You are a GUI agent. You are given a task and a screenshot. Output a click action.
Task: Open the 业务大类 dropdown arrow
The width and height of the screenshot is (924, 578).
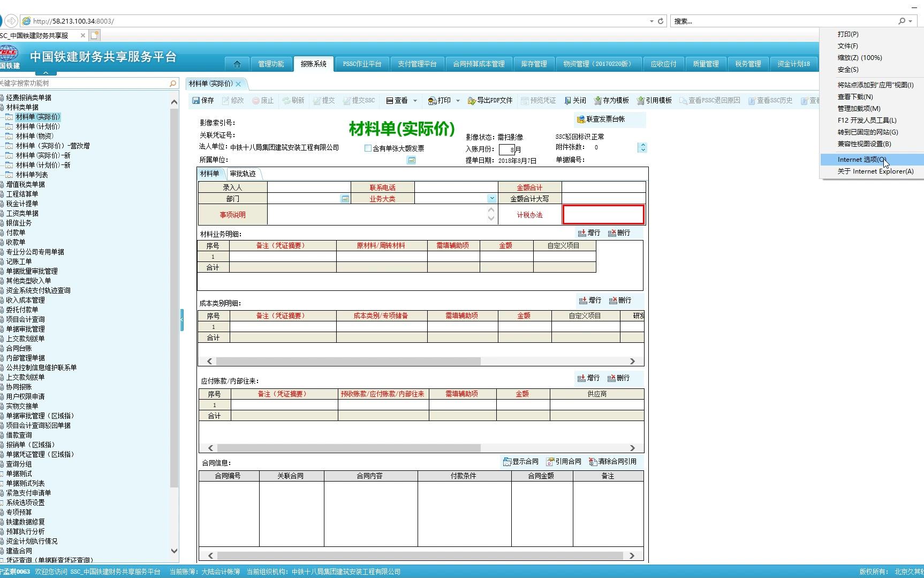coord(491,198)
